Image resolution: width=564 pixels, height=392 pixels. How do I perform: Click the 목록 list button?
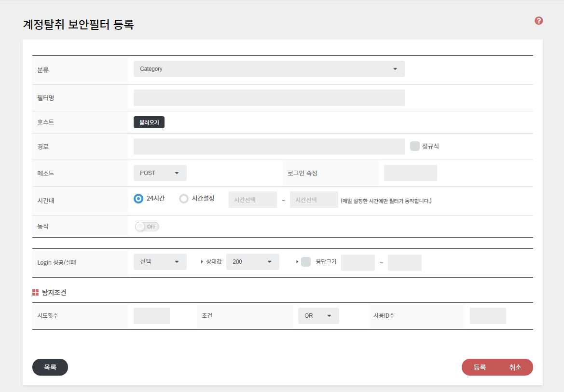pos(50,367)
